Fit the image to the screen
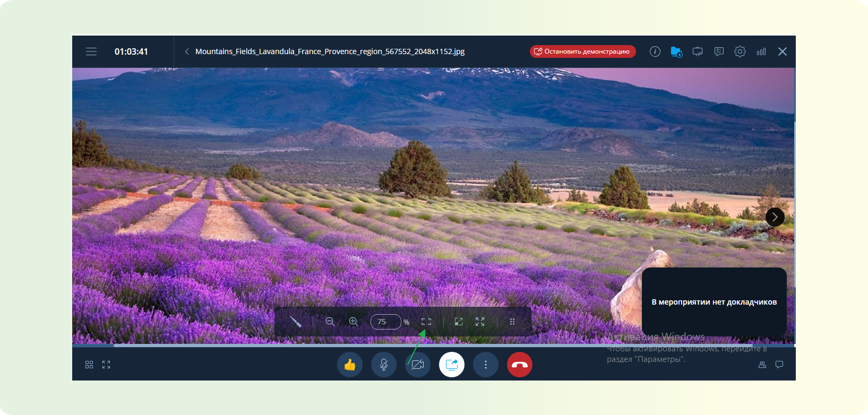 (426, 322)
